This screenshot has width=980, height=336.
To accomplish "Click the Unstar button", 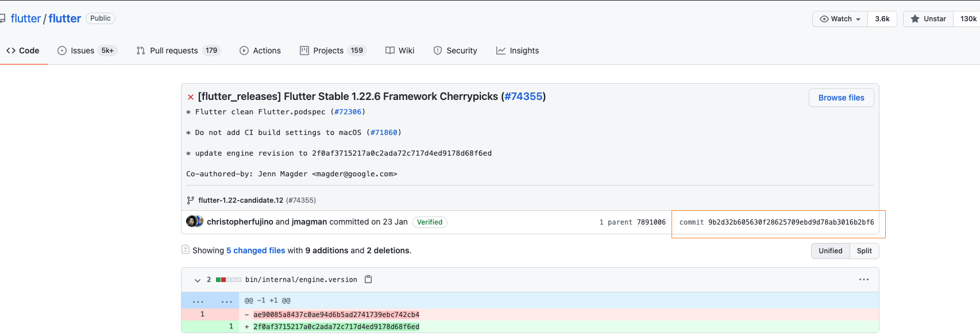I will pos(928,19).
